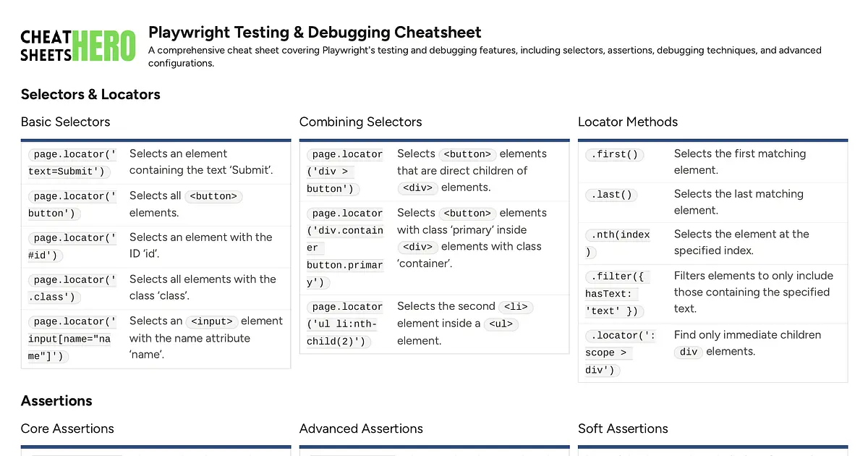Click the Cheat Sheets Hero logo
Screen dimensions: 868x456
coord(77,46)
